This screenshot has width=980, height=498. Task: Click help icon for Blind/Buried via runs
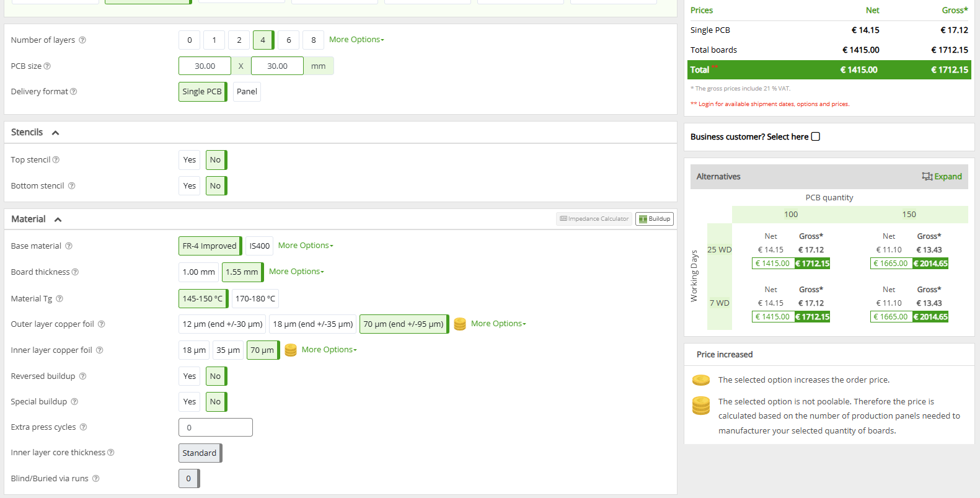click(x=96, y=479)
